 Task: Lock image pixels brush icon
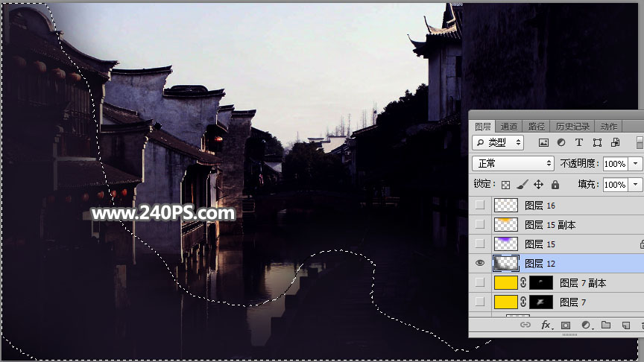(522, 185)
